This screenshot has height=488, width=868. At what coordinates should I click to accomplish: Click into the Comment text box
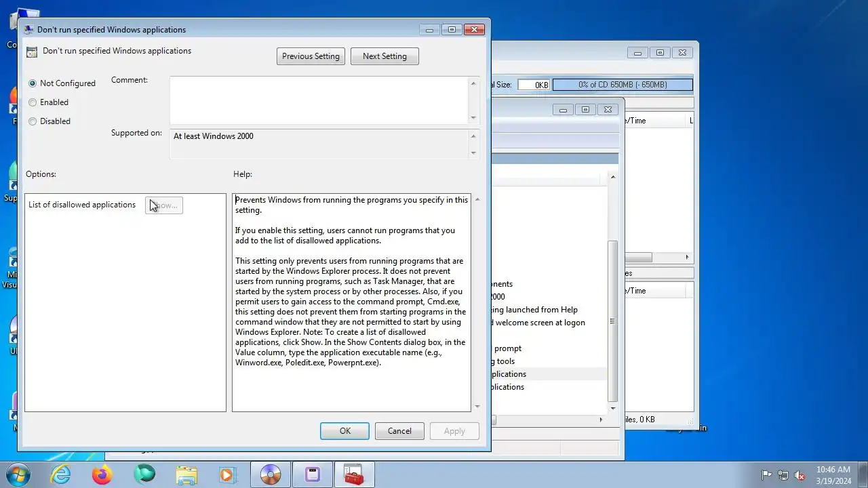point(319,100)
